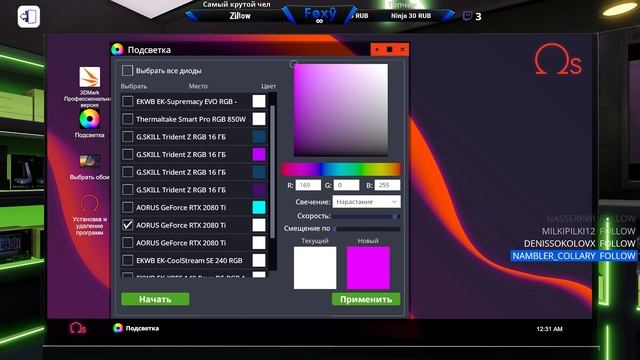
Task: Check the G.SKILL checkbox with the magenta swatch
Action: coord(128,154)
